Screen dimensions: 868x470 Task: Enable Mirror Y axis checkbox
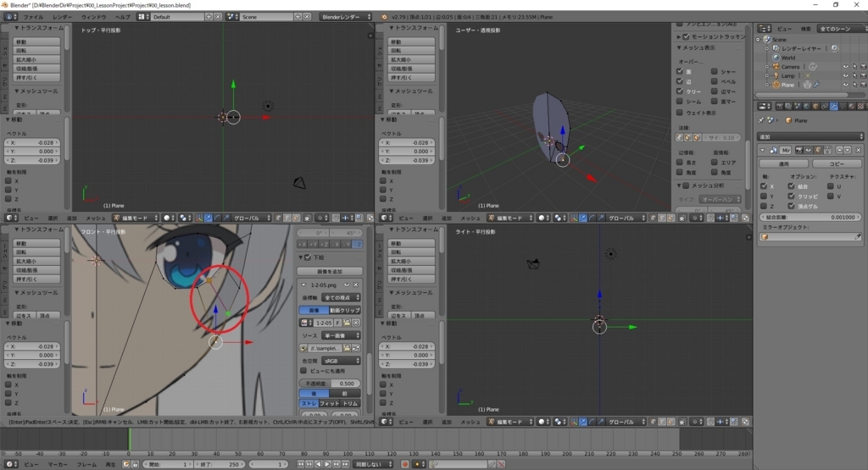coord(764,196)
